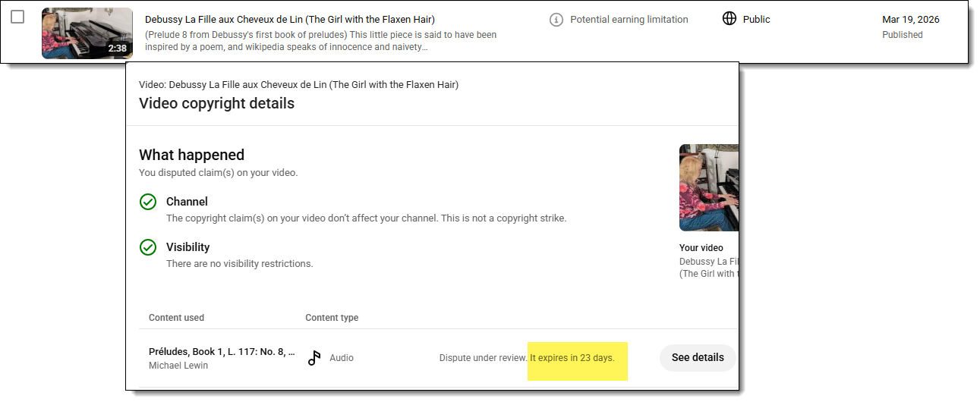Click the 2:38 duration badge on thumbnail
980x402 pixels.
(118, 49)
